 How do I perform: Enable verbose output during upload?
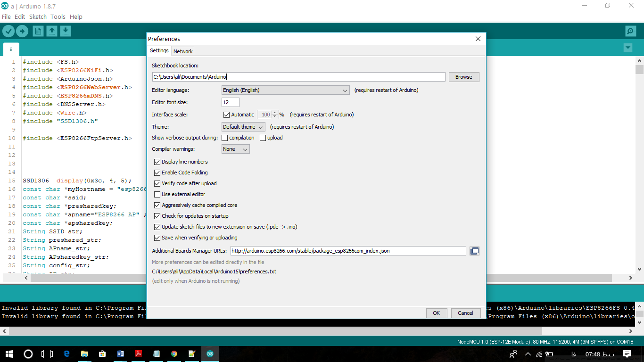click(263, 138)
